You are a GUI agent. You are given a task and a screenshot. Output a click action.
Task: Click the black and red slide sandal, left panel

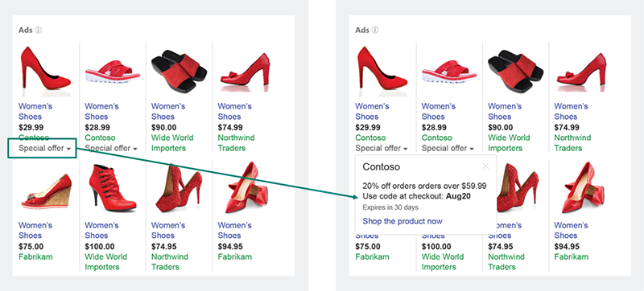click(x=179, y=71)
